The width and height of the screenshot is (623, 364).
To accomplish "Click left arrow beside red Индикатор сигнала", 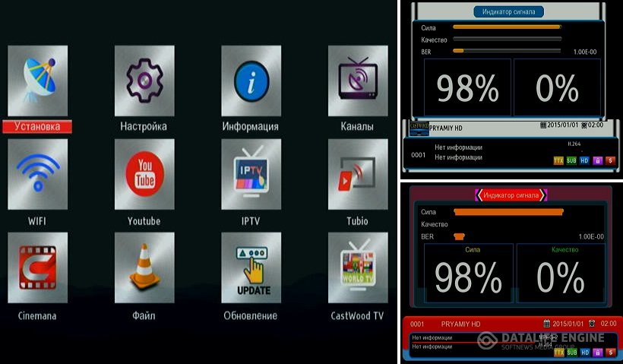I will click(x=479, y=195).
